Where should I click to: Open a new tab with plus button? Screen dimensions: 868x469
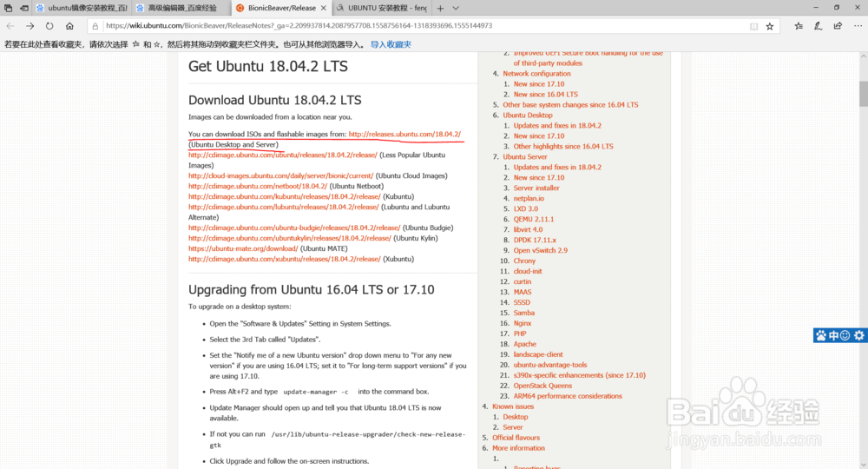point(440,9)
